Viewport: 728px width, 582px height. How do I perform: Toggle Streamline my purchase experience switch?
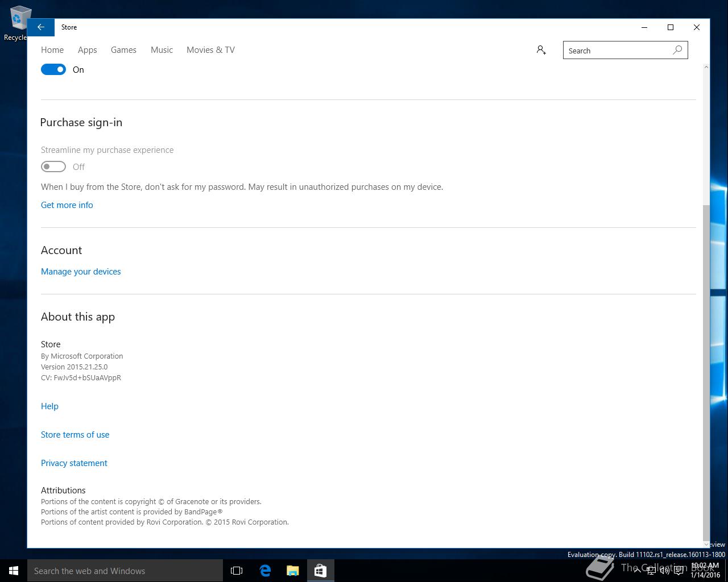(x=53, y=167)
